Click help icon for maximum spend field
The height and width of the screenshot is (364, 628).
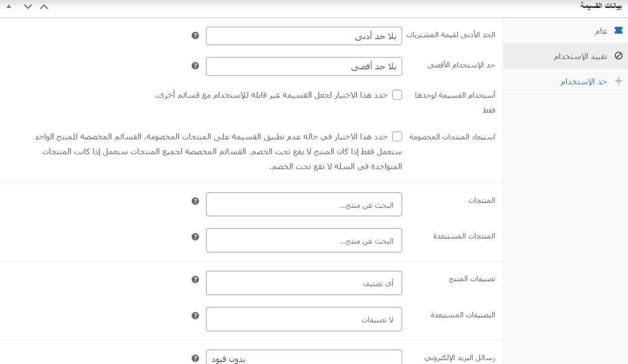195,65
